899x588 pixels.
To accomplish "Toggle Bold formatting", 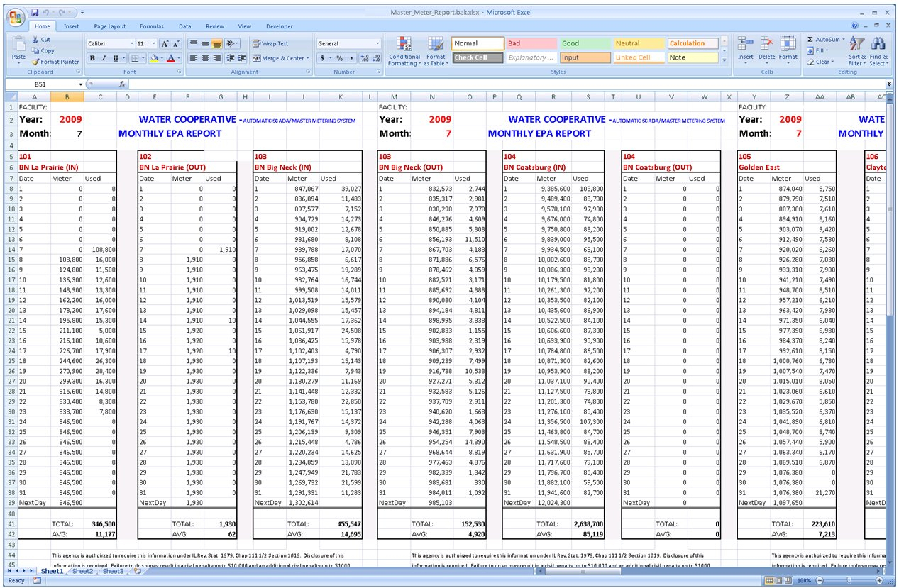I will click(92, 58).
